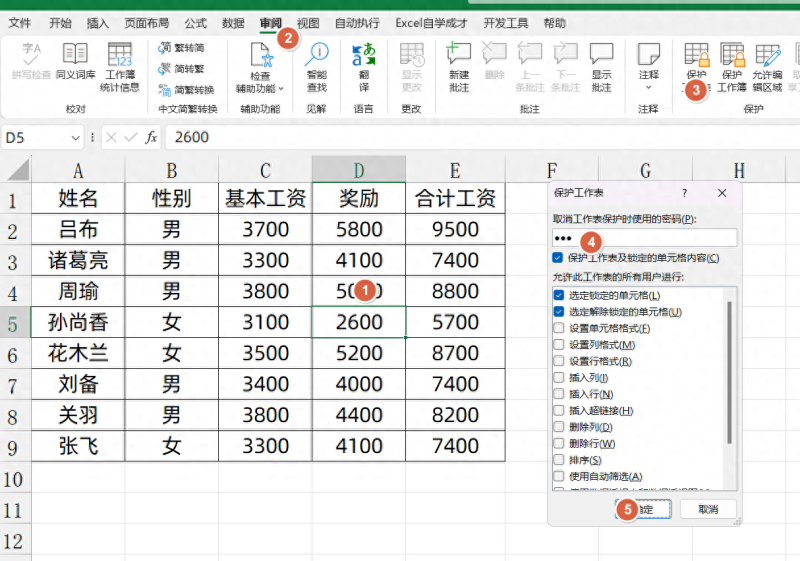Select cell with value 9500
Viewport: 800px width, 561px height.
point(455,229)
